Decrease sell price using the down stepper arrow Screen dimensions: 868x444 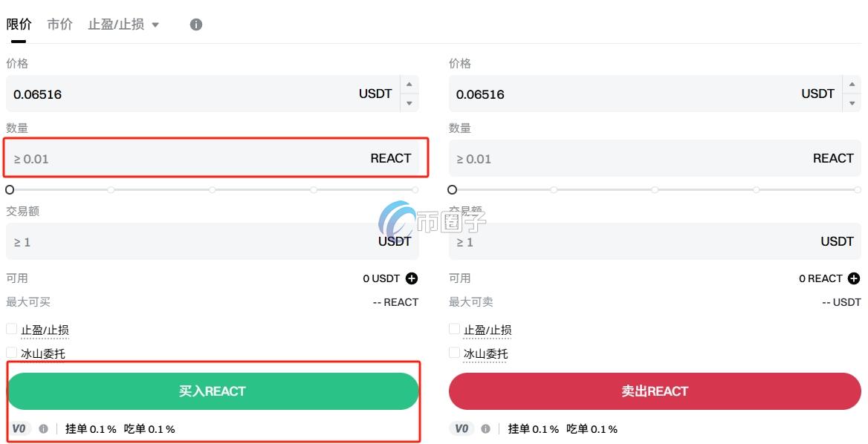pos(850,102)
